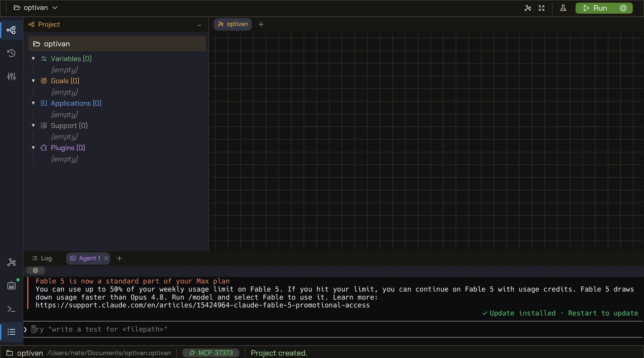
Task: Open the terminal prompt sidebar icon
Action: pos(11,309)
